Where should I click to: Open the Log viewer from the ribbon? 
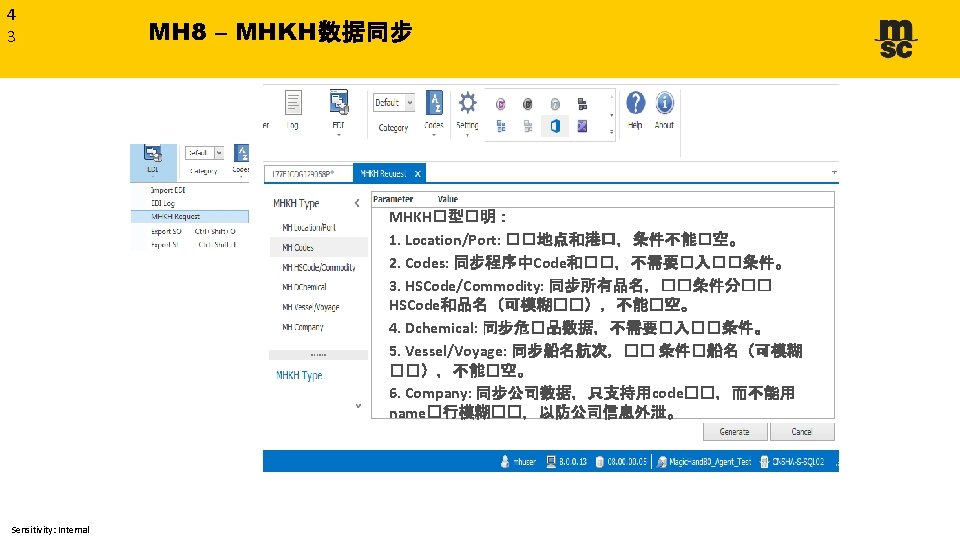(293, 109)
